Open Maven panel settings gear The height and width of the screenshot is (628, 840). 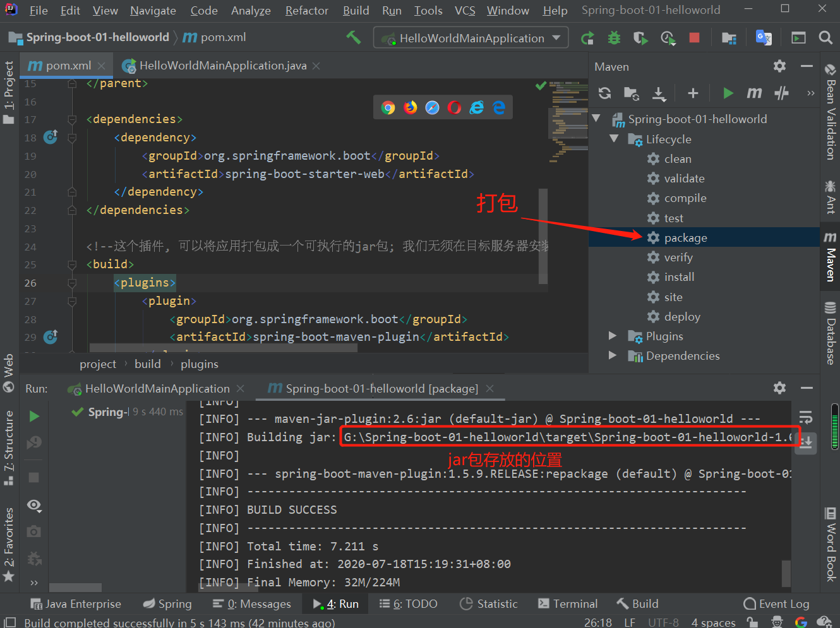coord(780,66)
